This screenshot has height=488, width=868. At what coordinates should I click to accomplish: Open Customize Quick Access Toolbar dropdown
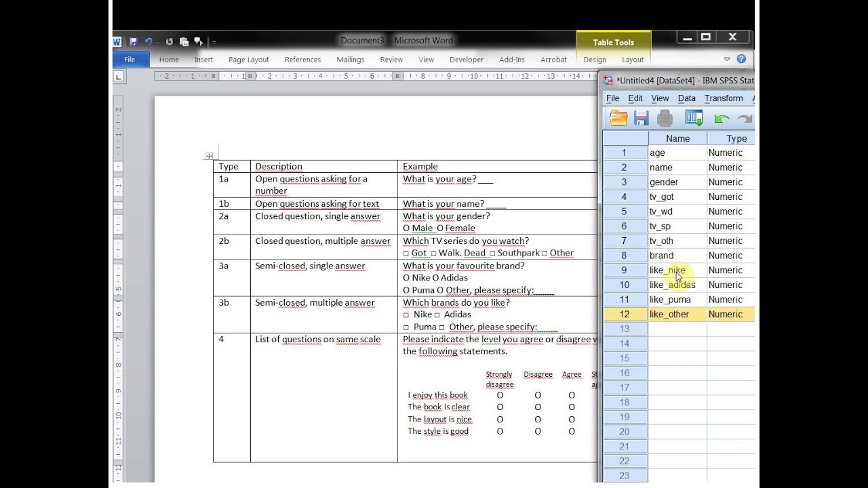(213, 42)
